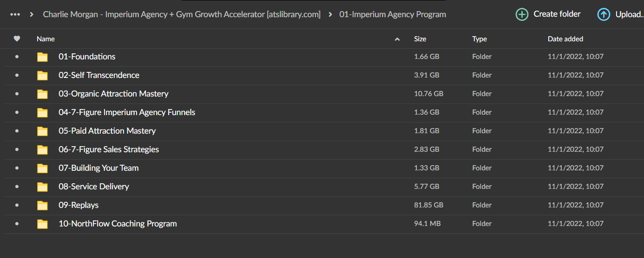Select the 04-7-Figure Imperium Agency Funnels row
The image size is (644, 258).
322,112
